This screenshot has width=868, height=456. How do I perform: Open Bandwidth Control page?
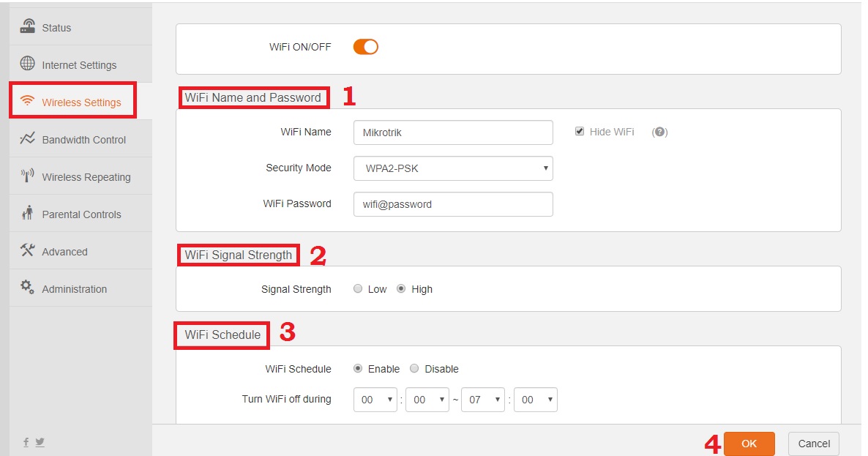(x=81, y=139)
